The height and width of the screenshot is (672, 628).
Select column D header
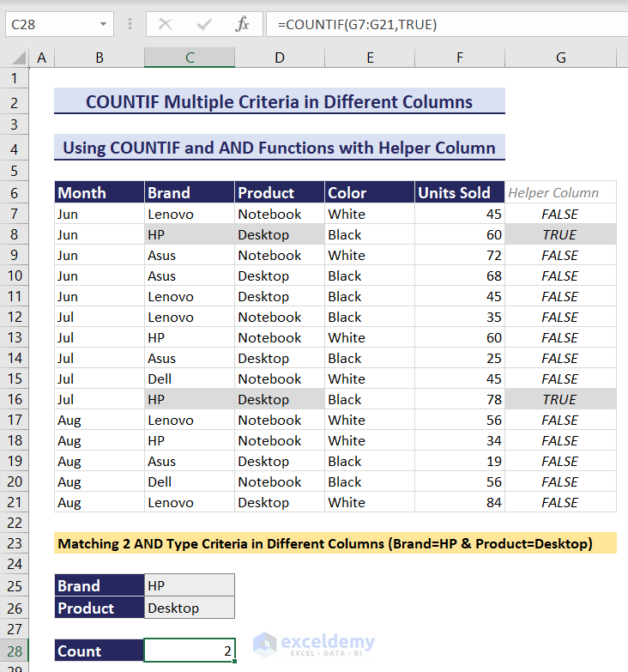click(x=280, y=58)
